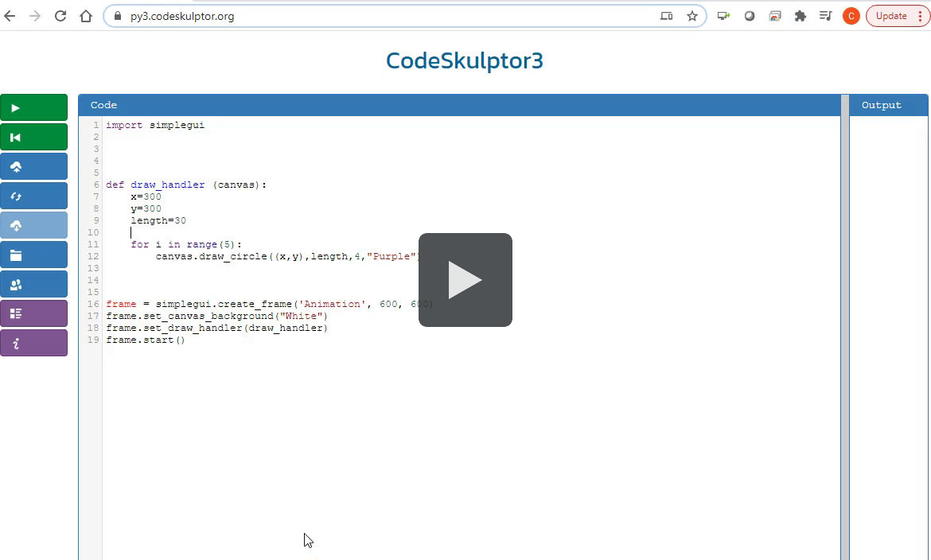Image resolution: width=931 pixels, height=560 pixels.
Task: Run the program with the play button
Action: pyautogui.click(x=33, y=108)
